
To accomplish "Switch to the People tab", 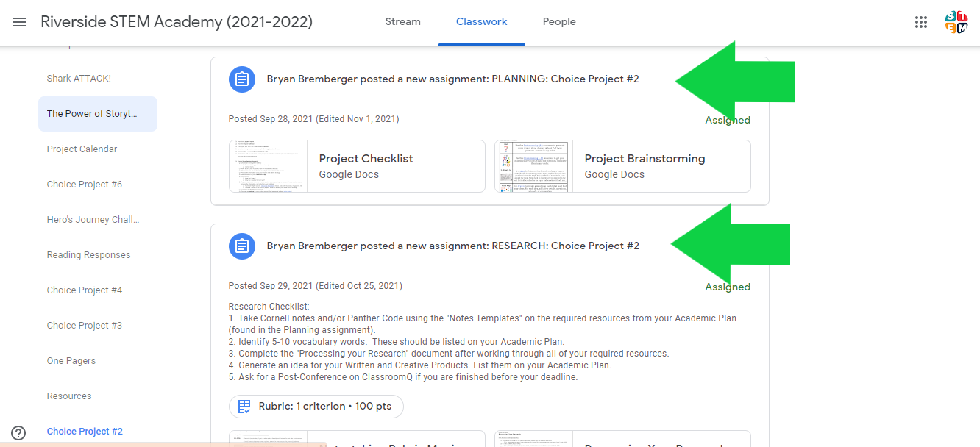I will pos(559,22).
